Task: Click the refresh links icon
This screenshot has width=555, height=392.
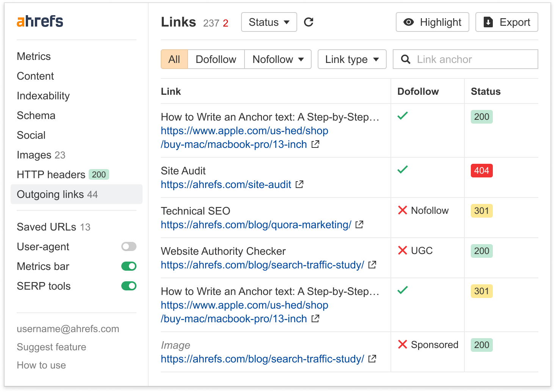Action: coord(309,22)
